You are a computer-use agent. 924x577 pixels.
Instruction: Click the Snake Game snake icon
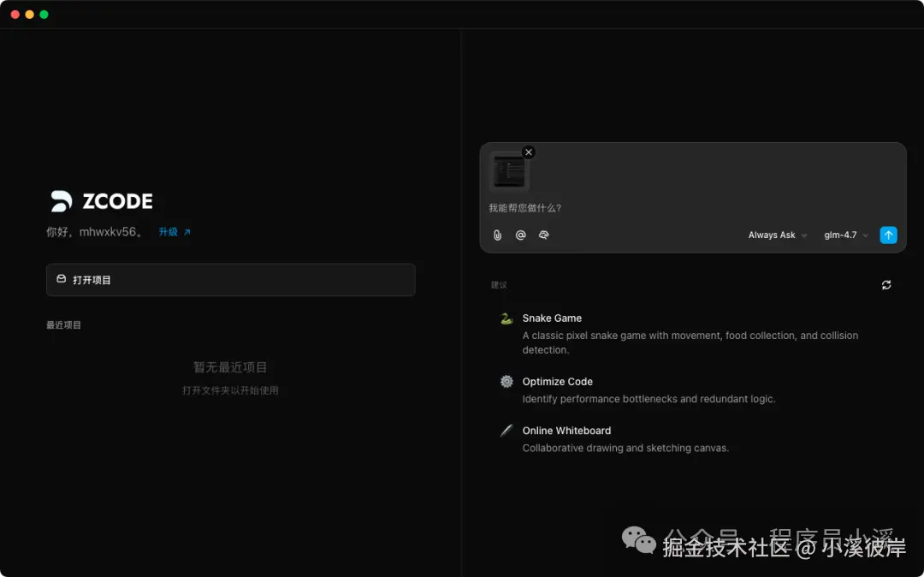coord(505,318)
